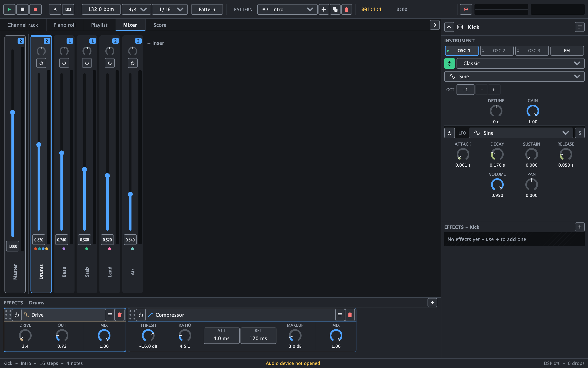Start playback with the play button
This screenshot has width=588, height=368.
[9, 9]
